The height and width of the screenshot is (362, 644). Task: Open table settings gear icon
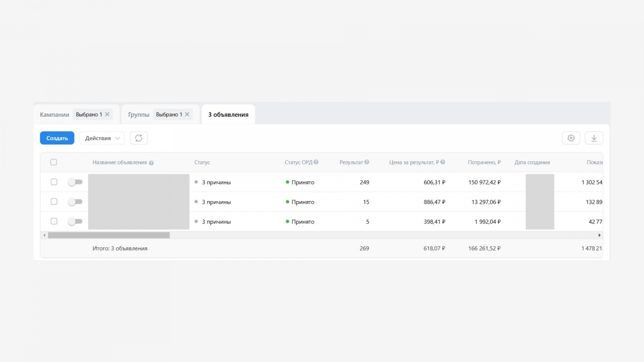(x=571, y=138)
